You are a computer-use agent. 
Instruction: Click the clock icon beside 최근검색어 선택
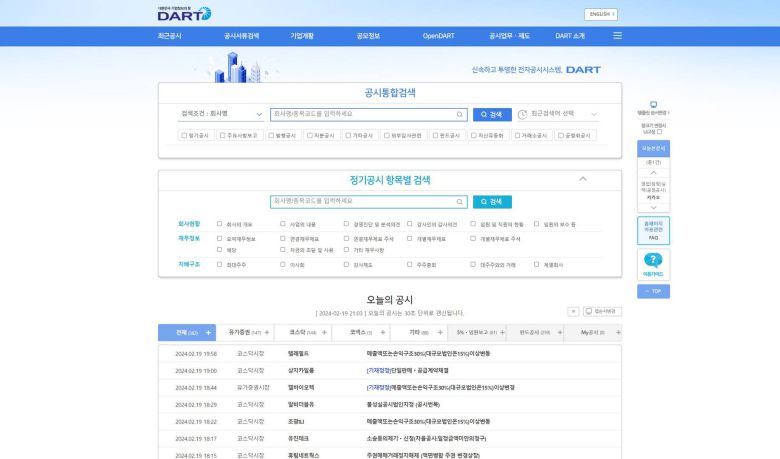coord(522,114)
